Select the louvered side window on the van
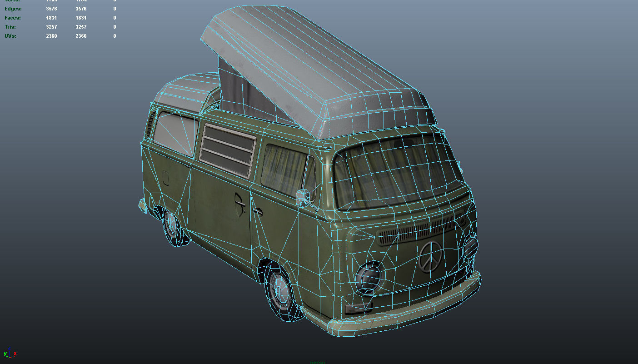This screenshot has width=638, height=364. [227, 151]
